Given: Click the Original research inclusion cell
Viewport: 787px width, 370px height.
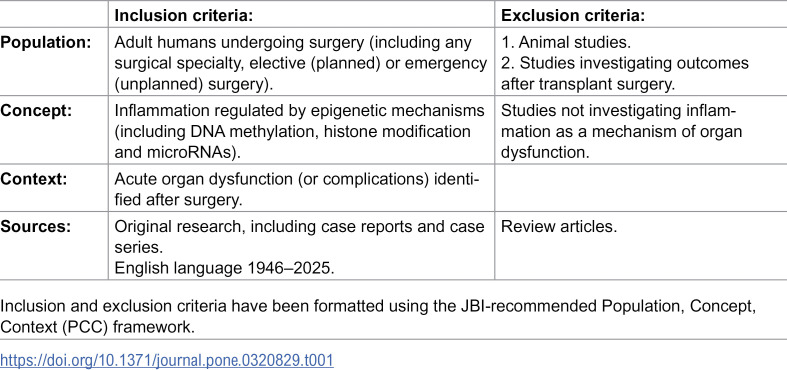Looking at the screenshot, I should coord(301,246).
